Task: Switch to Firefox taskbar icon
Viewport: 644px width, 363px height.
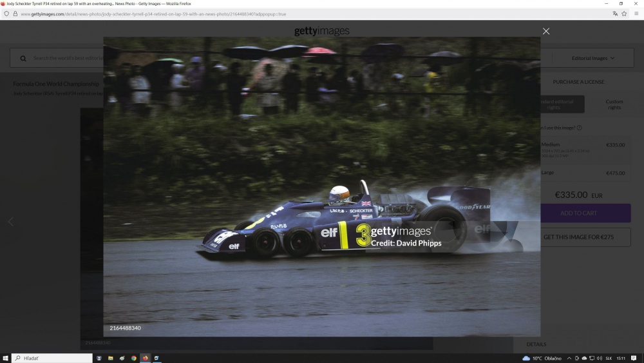Action: pyautogui.click(x=145, y=358)
